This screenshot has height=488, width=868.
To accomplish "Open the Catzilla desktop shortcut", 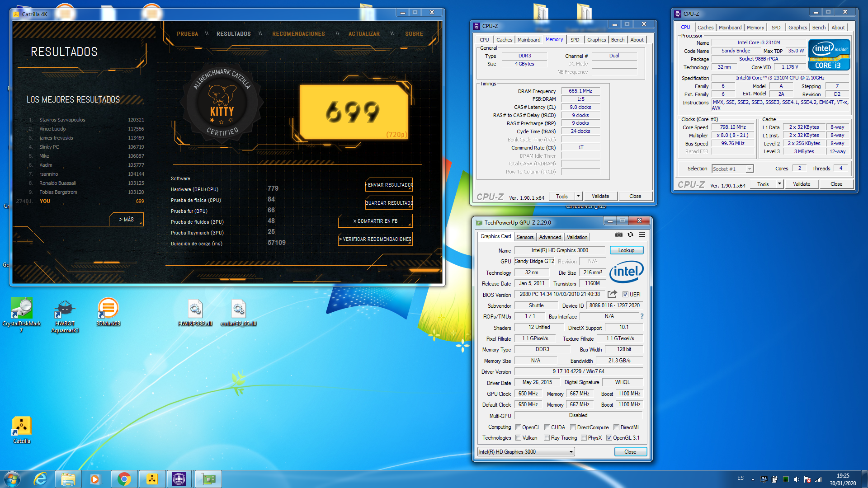I will (21, 430).
